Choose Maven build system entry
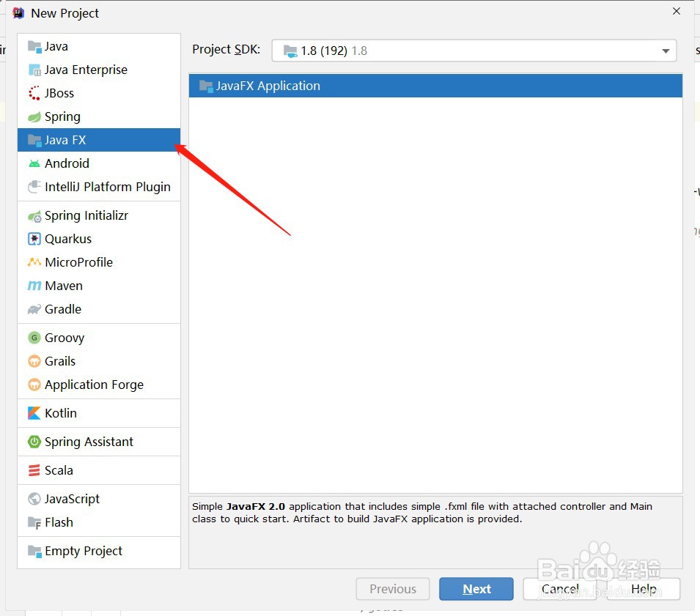Viewport: 700px width, 616px height. coord(99,286)
